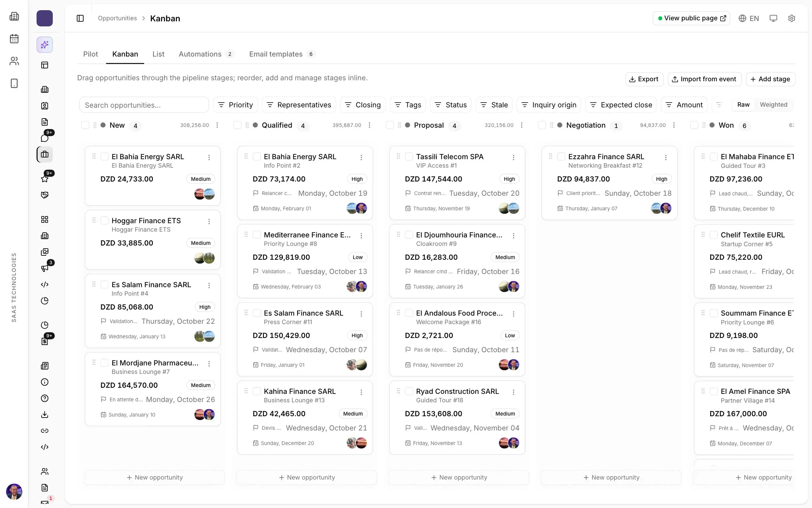The width and height of the screenshot is (812, 508).
Task: Open the Representatives filter dropdown
Action: 299,105
